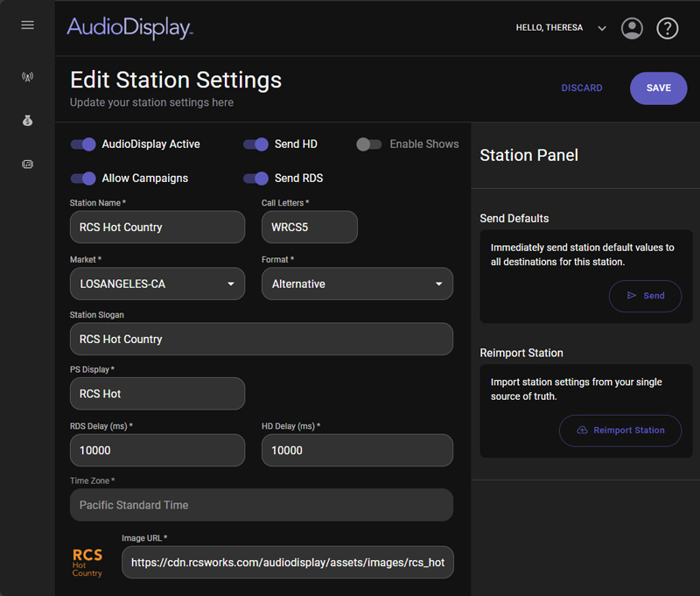Viewport: 700px width, 596px height.
Task: Open the hamburger navigation menu
Action: (28, 25)
